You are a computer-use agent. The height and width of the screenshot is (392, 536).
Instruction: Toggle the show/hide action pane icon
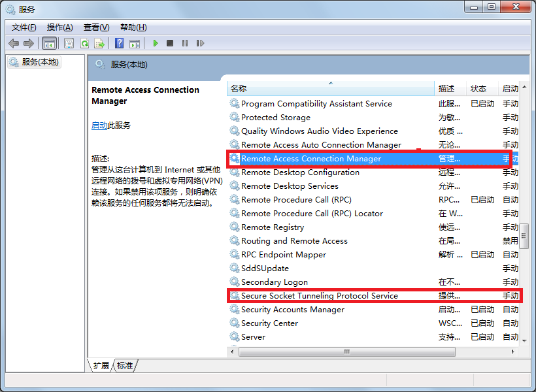coord(135,43)
